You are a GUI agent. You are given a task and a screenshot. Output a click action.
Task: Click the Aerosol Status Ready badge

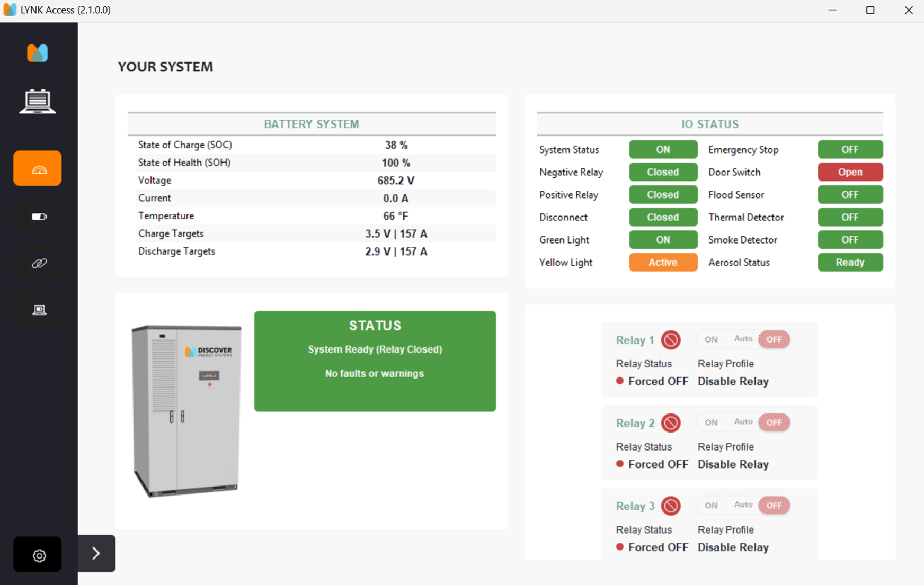(850, 263)
